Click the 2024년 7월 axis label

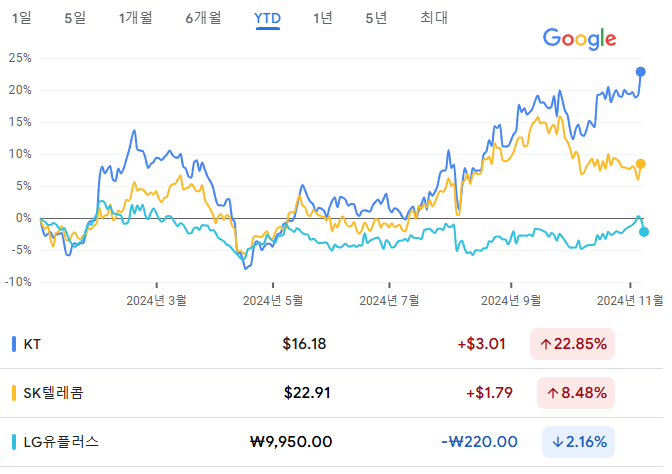389,300
